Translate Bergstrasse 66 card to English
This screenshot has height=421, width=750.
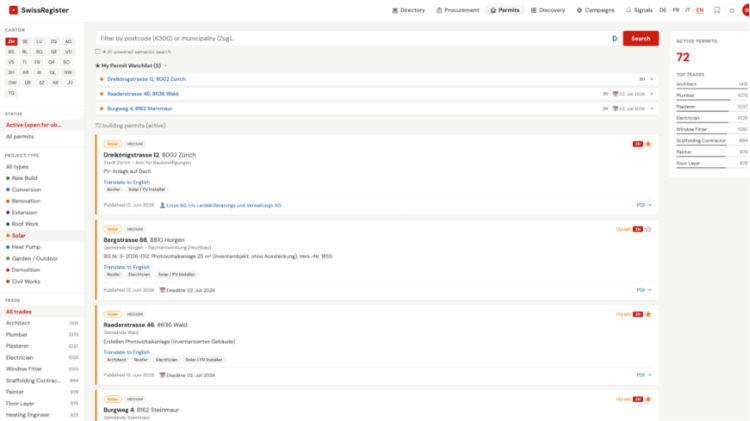coord(127,267)
